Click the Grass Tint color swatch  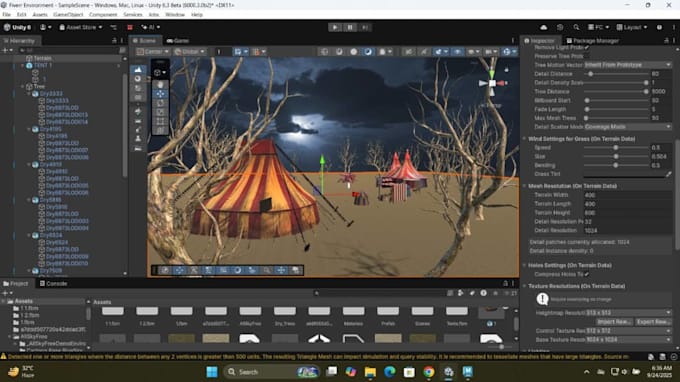click(x=624, y=174)
